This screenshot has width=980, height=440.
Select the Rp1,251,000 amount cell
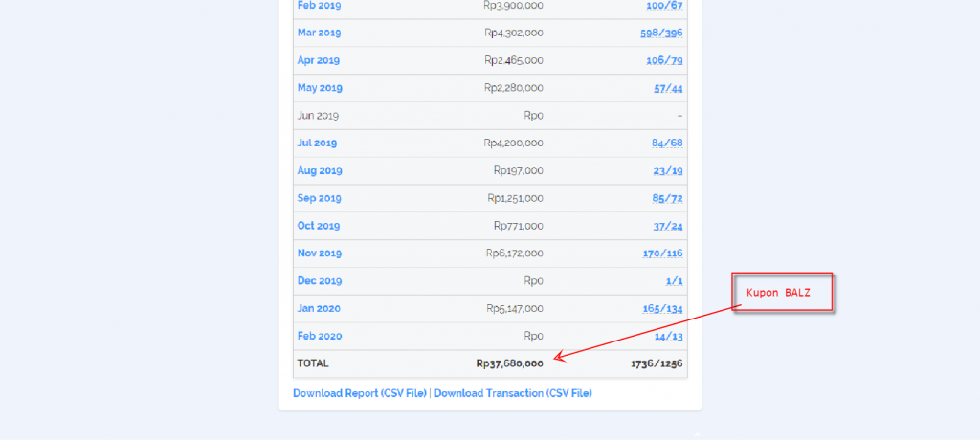pos(515,198)
